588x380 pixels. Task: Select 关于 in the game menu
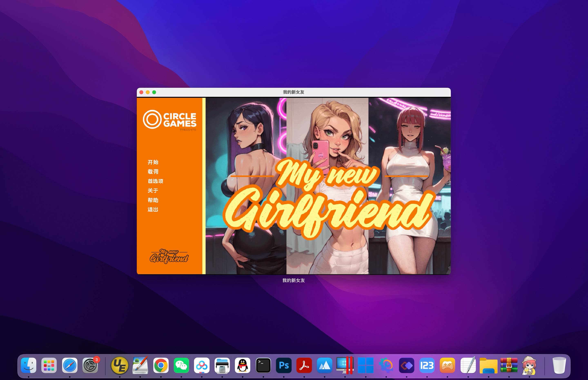pos(153,190)
